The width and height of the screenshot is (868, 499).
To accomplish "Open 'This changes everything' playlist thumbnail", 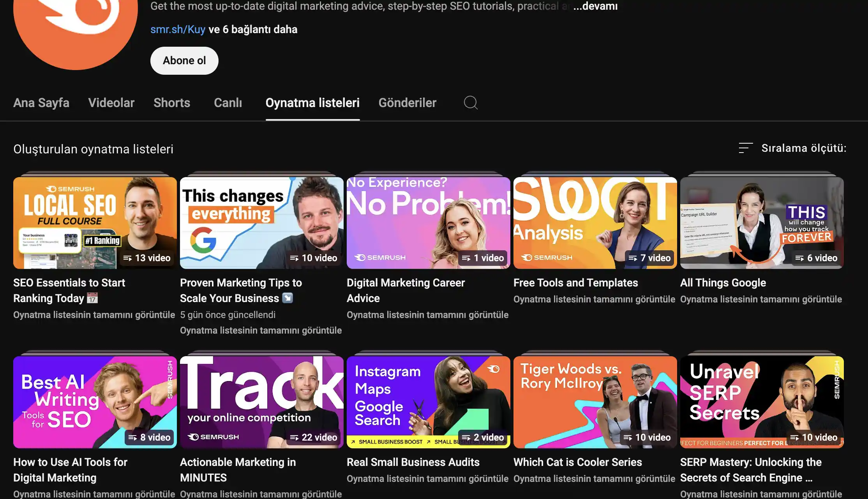I will coord(262,223).
